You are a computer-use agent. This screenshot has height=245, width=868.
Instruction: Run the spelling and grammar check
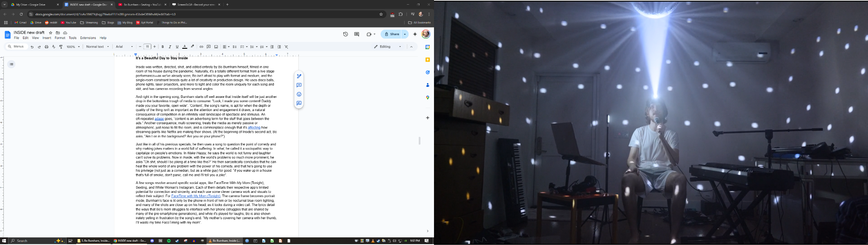tap(53, 47)
